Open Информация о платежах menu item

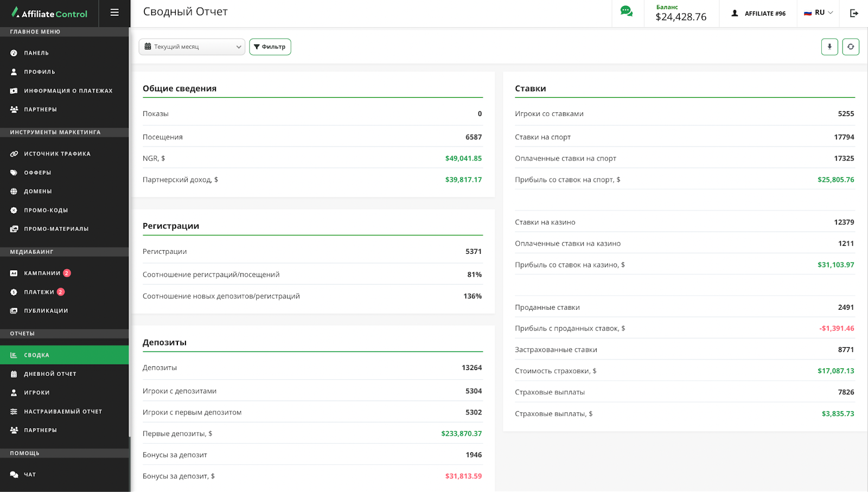pyautogui.click(x=68, y=91)
